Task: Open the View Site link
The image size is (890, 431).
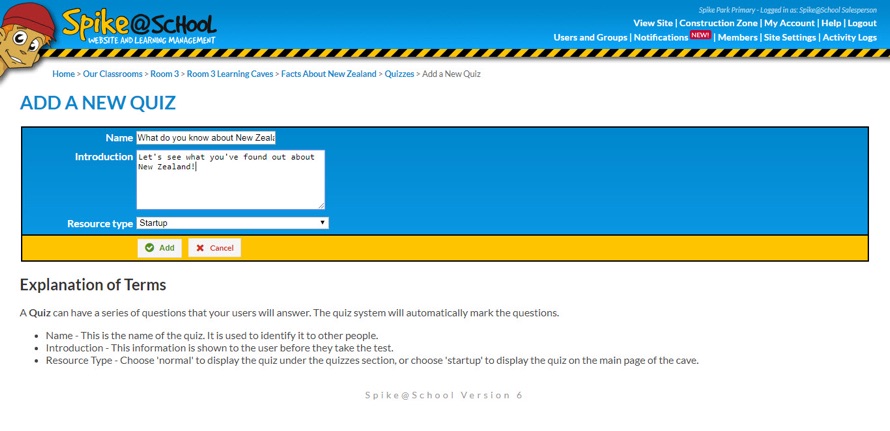Action: point(653,23)
